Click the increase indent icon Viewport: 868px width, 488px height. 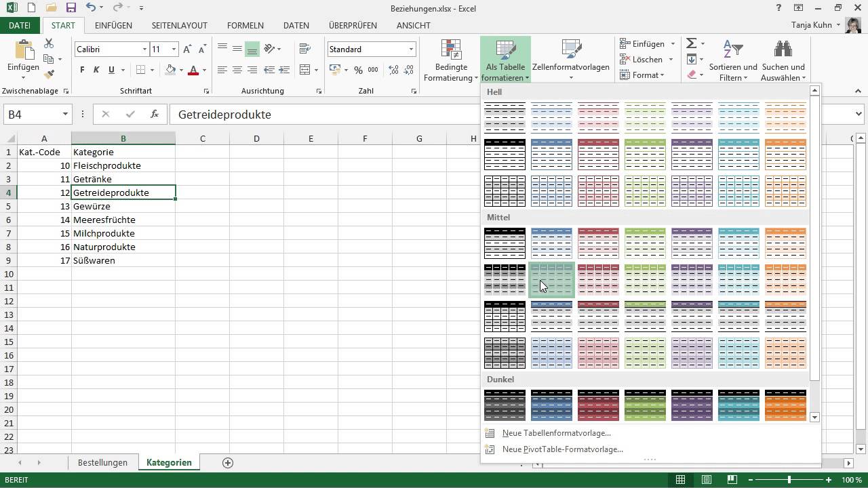click(x=283, y=70)
